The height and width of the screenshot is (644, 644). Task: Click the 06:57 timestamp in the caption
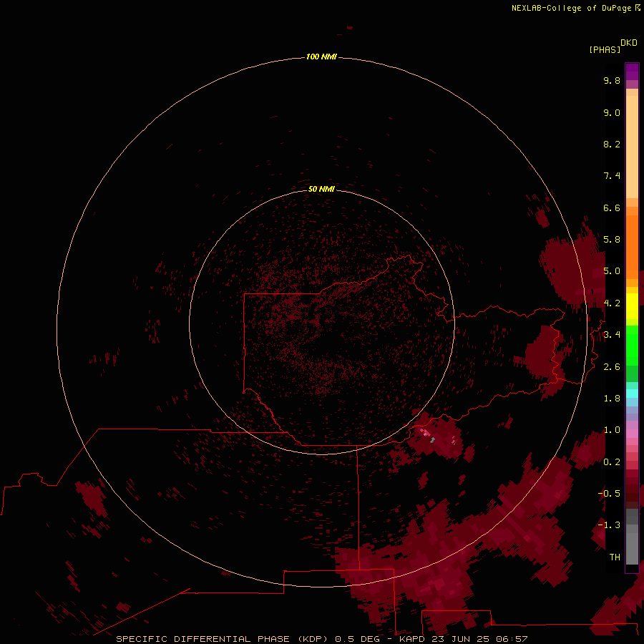[512, 639]
